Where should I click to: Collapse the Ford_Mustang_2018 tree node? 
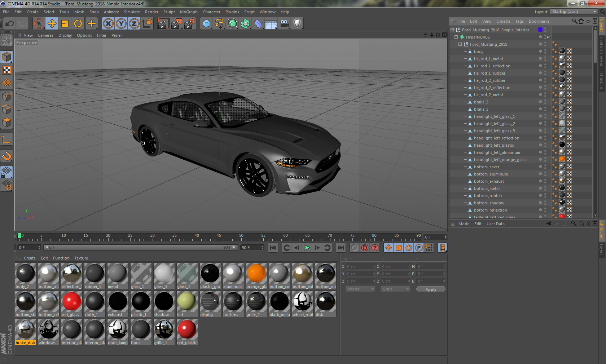460,44
